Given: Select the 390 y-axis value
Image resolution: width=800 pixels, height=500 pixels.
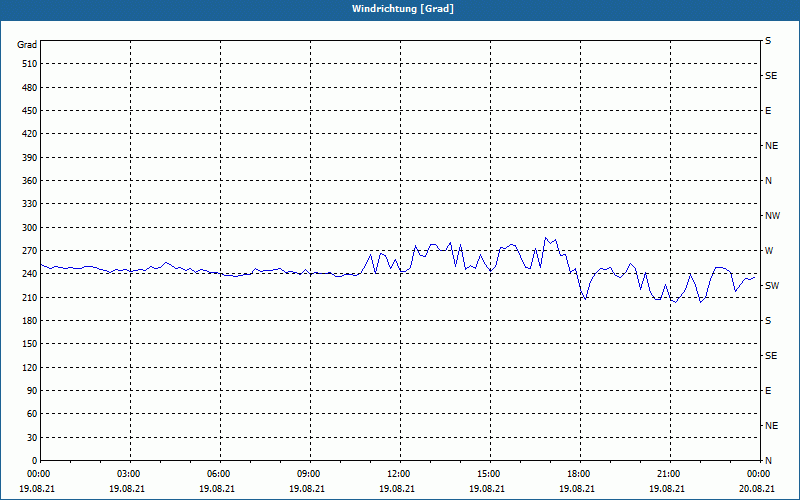Looking at the screenshot, I should (30, 158).
